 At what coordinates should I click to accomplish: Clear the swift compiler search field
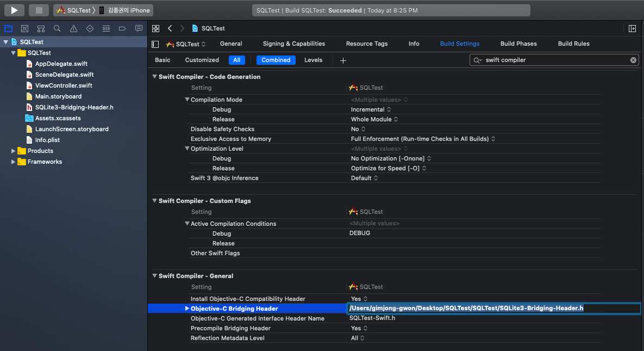pos(633,60)
